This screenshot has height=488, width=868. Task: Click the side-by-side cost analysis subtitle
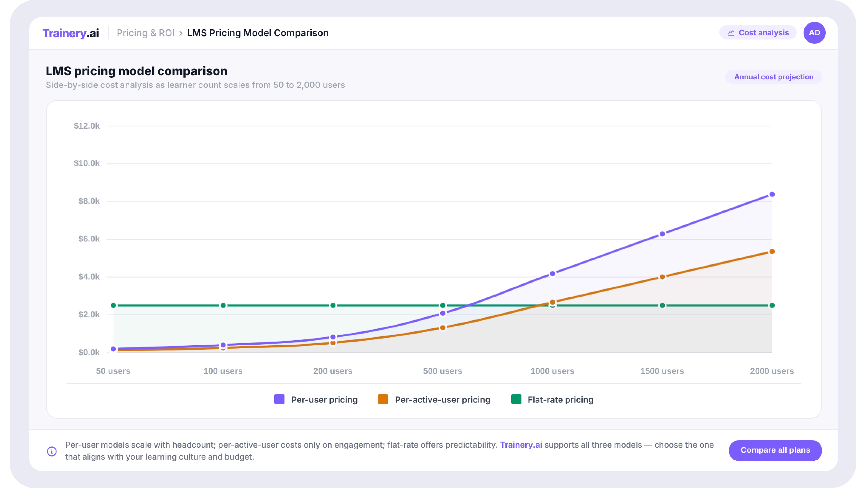point(196,85)
